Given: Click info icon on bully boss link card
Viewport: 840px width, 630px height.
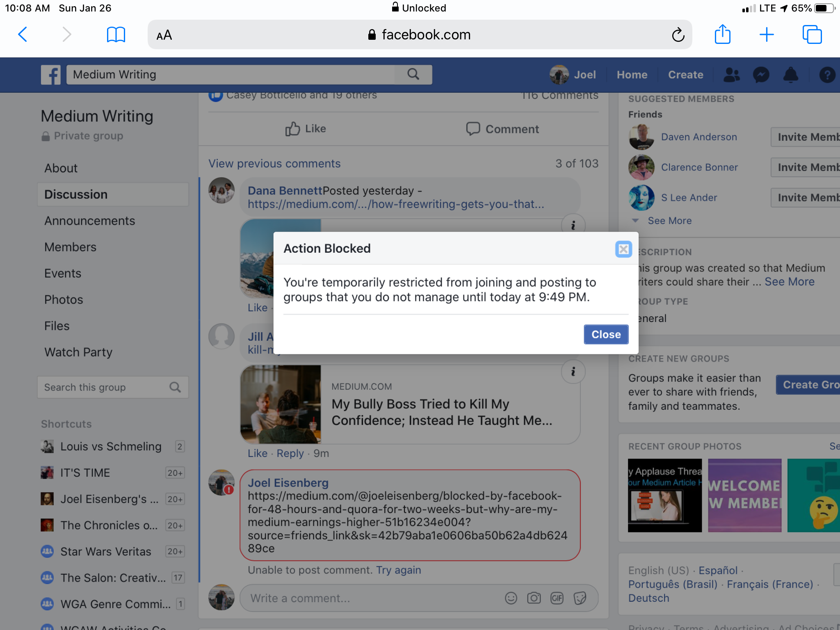Looking at the screenshot, I should pyautogui.click(x=573, y=371).
